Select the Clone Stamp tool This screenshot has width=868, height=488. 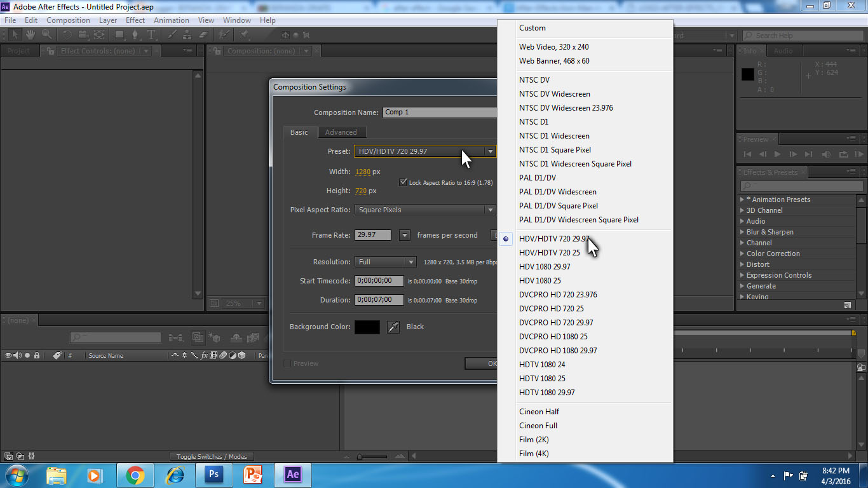coord(189,35)
